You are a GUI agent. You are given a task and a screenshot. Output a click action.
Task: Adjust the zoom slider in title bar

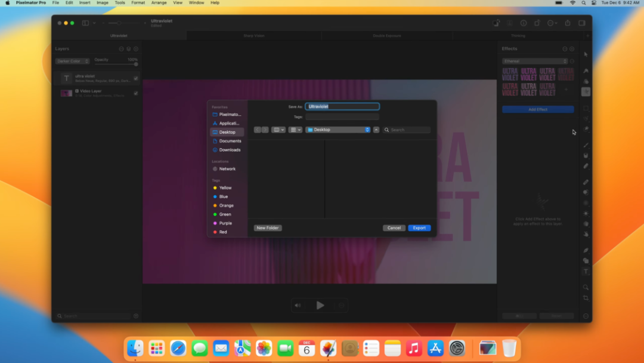125,23
